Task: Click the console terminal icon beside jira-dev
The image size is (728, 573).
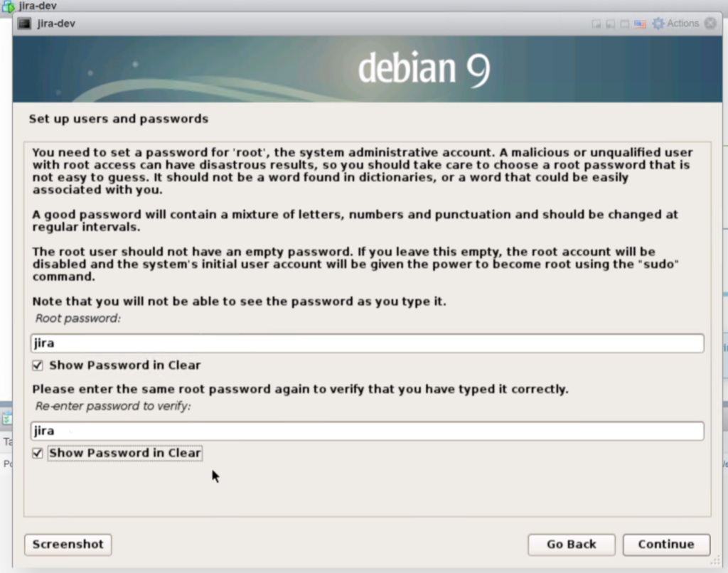Action: pos(24,23)
